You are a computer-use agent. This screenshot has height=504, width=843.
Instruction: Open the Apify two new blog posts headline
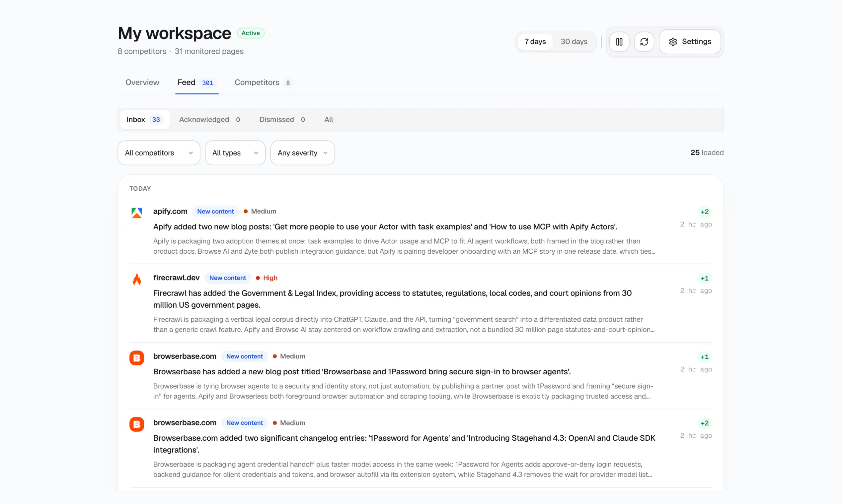coord(385,227)
